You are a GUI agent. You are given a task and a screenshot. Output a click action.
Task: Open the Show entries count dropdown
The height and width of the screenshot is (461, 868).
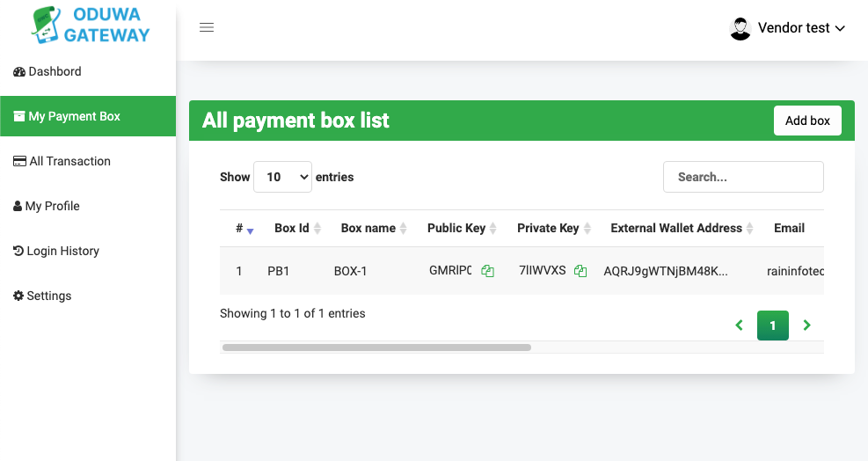pos(282,177)
